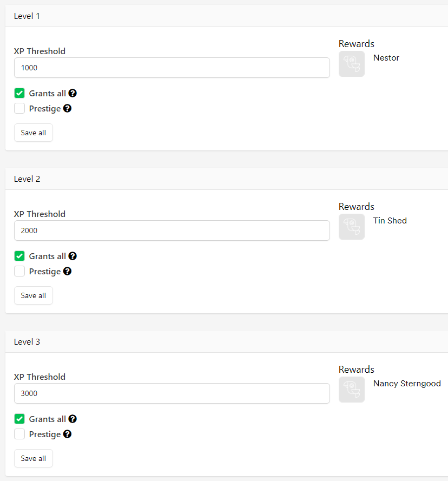Image resolution: width=448 pixels, height=481 pixels.
Task: Click the Prestige help icon in Level 3
Action: 67,434
